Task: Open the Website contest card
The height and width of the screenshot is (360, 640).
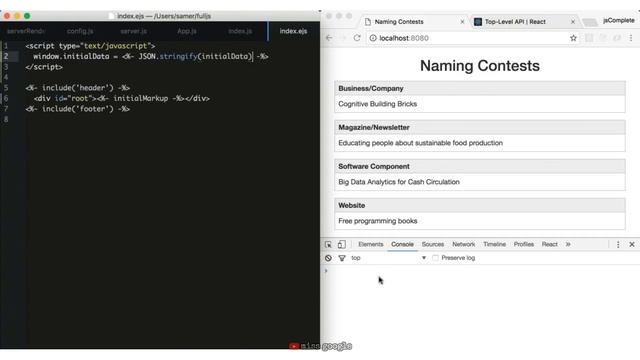Action: point(480,214)
